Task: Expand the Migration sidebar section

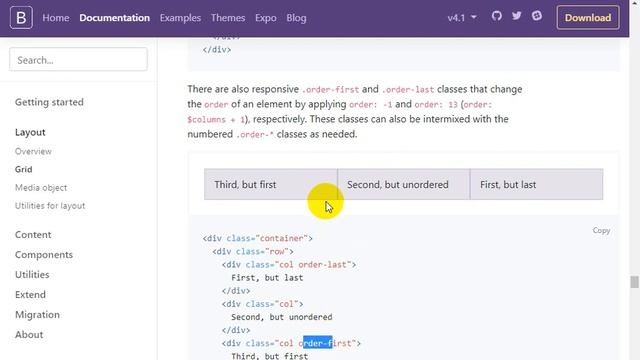Action: pyautogui.click(x=38, y=315)
